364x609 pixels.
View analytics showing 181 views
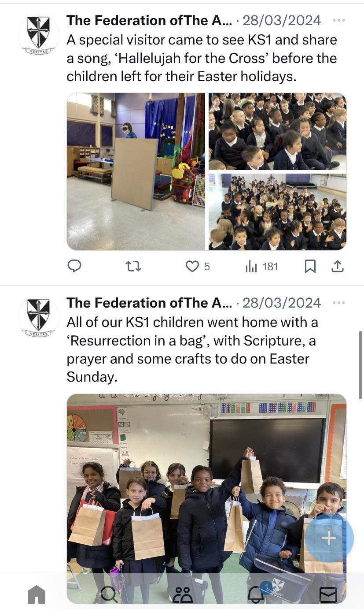[262, 266]
